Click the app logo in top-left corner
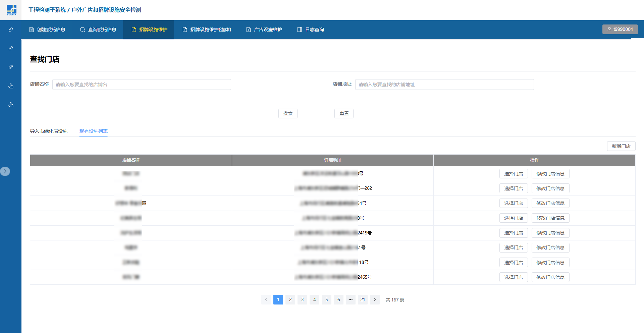The width and height of the screenshot is (644, 333). pos(11,10)
